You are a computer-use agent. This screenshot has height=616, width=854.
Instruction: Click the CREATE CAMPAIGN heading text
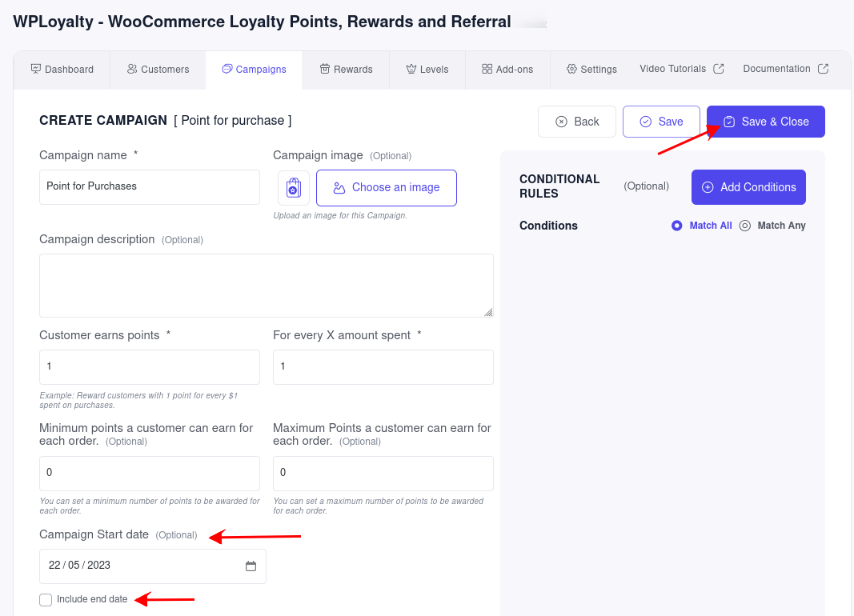[x=103, y=120]
